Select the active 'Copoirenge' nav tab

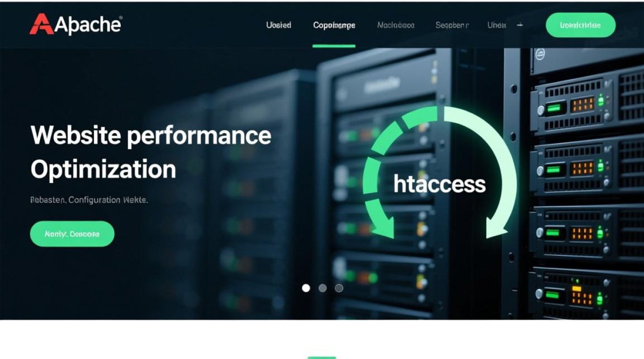pos(334,25)
